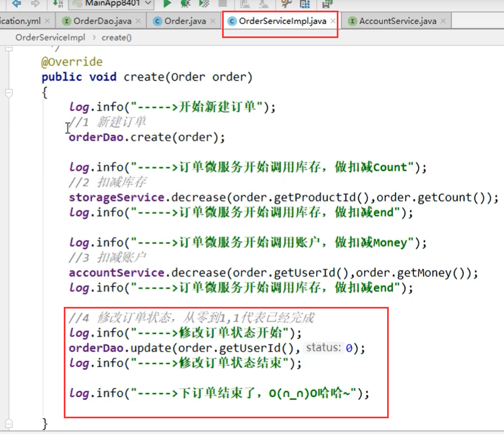Close the application.yml tab
504x434 pixels.
(x=47, y=21)
